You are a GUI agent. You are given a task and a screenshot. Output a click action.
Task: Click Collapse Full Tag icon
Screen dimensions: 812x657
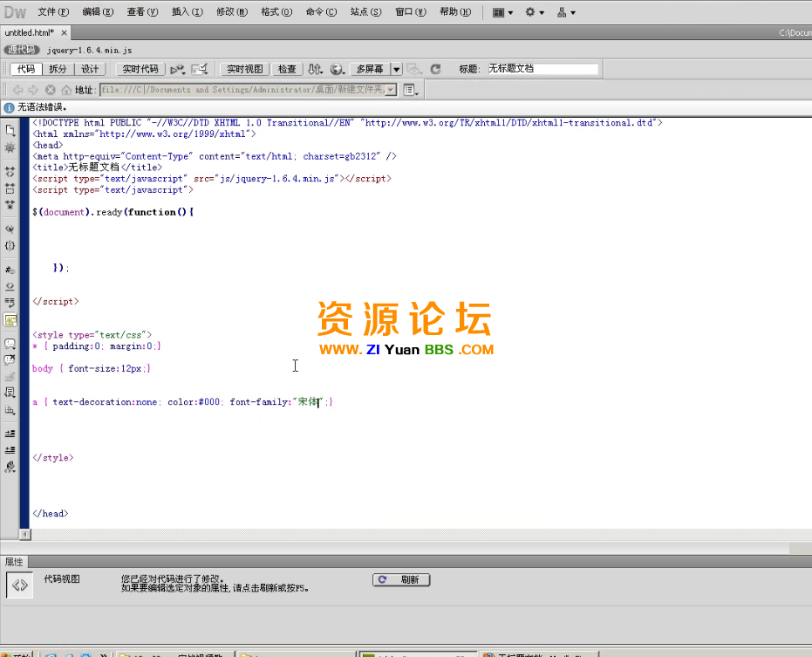10,171
